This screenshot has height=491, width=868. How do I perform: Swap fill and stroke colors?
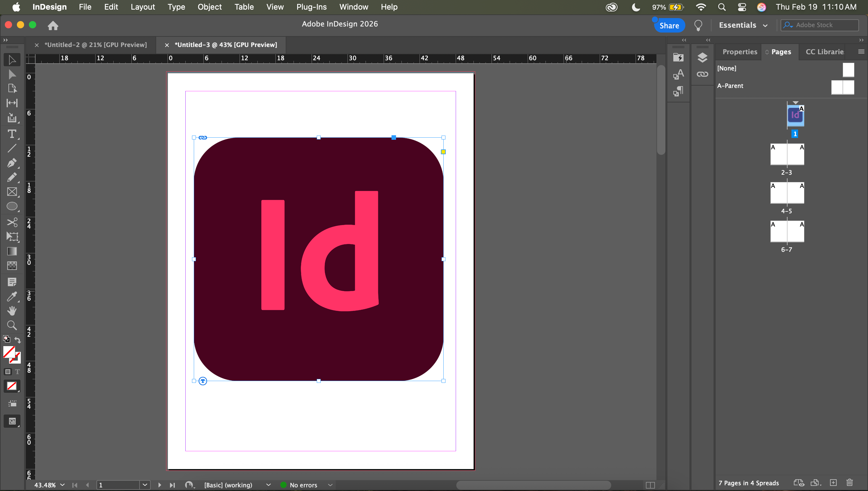coord(17,339)
